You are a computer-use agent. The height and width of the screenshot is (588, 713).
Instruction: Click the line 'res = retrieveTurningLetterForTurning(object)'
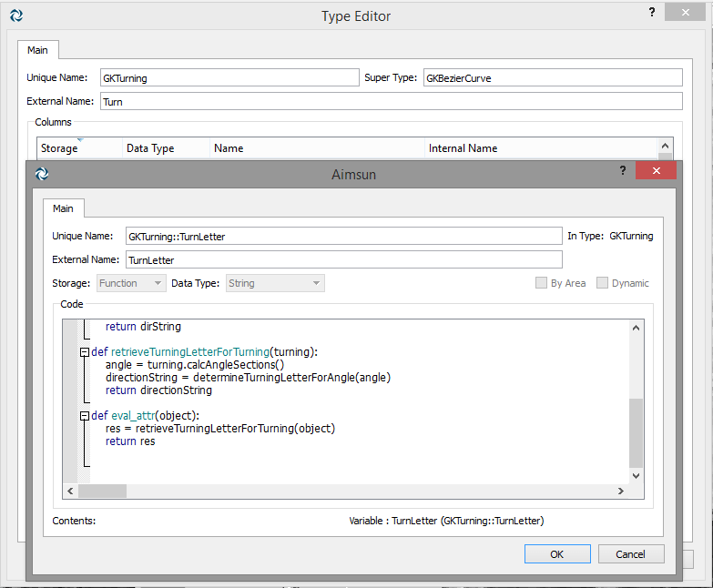coord(220,429)
